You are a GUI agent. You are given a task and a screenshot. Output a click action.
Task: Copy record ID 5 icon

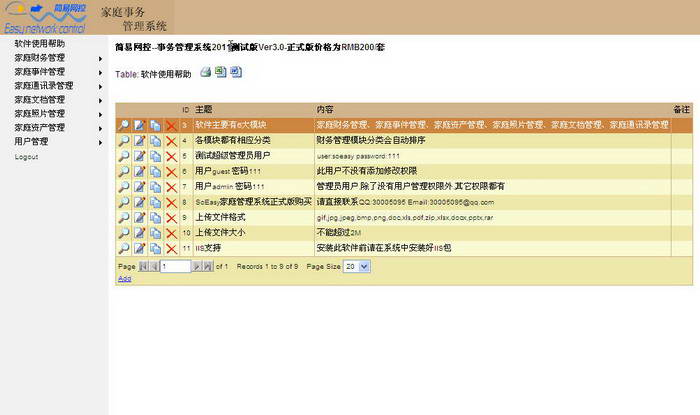155,156
